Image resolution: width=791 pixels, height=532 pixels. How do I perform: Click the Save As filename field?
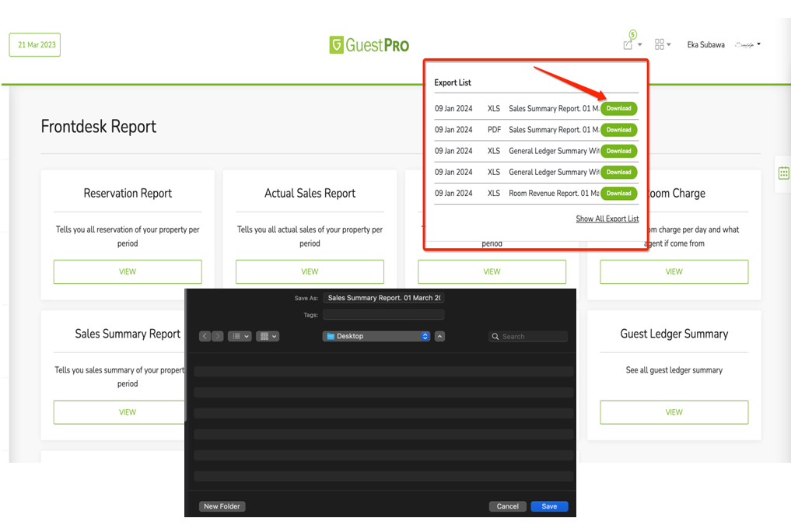tap(383, 297)
